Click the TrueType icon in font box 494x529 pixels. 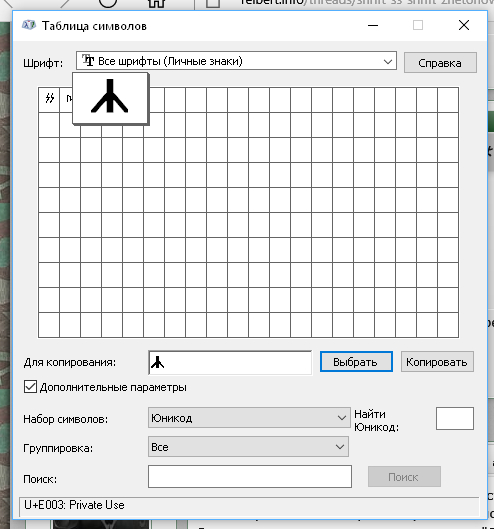pos(88,61)
